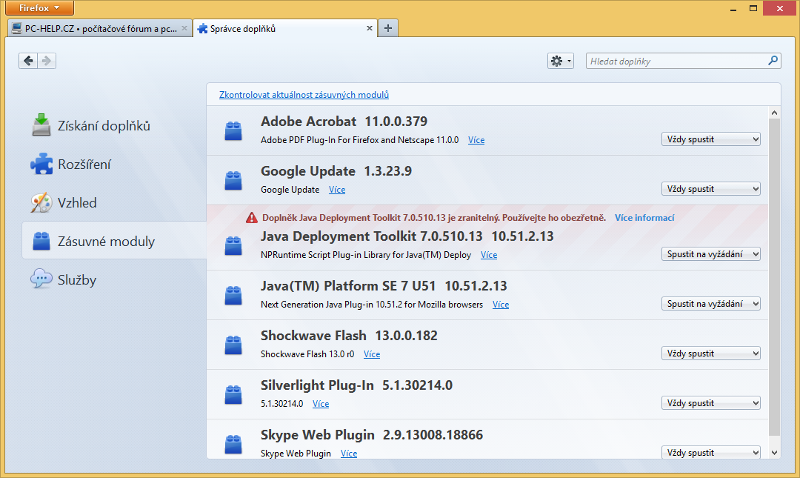Open Adobe Acrobat activation dropdown
This screenshot has width=800, height=478.
[x=710, y=139]
